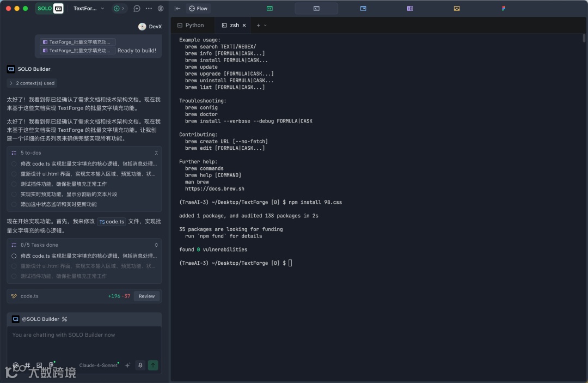The width and height of the screenshot is (588, 383).
Task: Expand the 0/5 Tasks done list
Action: tap(156, 245)
